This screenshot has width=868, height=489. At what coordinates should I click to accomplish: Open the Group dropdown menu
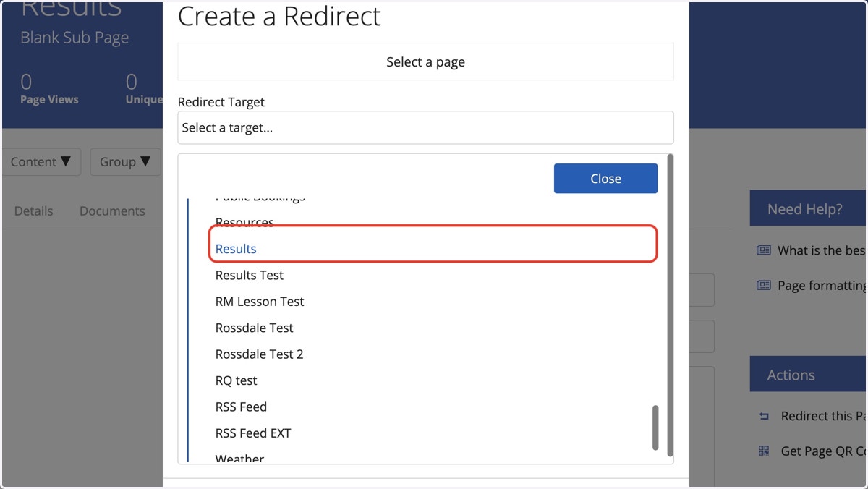click(125, 162)
